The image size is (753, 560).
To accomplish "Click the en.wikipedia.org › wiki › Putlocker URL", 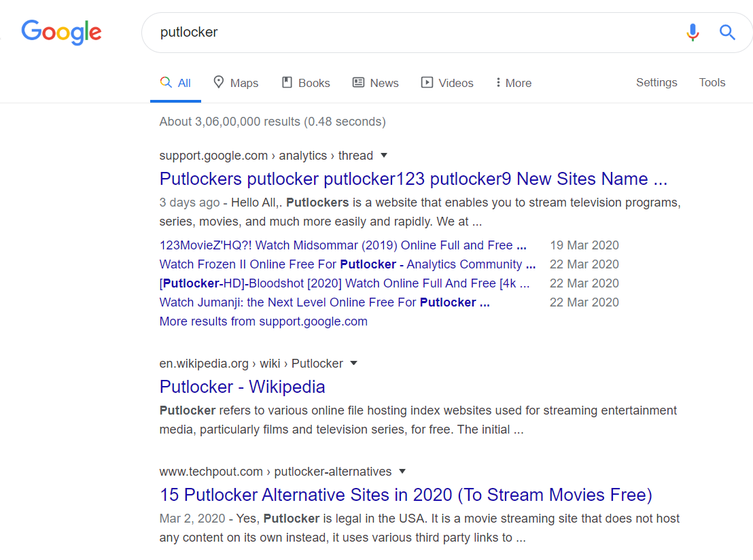I will (251, 364).
